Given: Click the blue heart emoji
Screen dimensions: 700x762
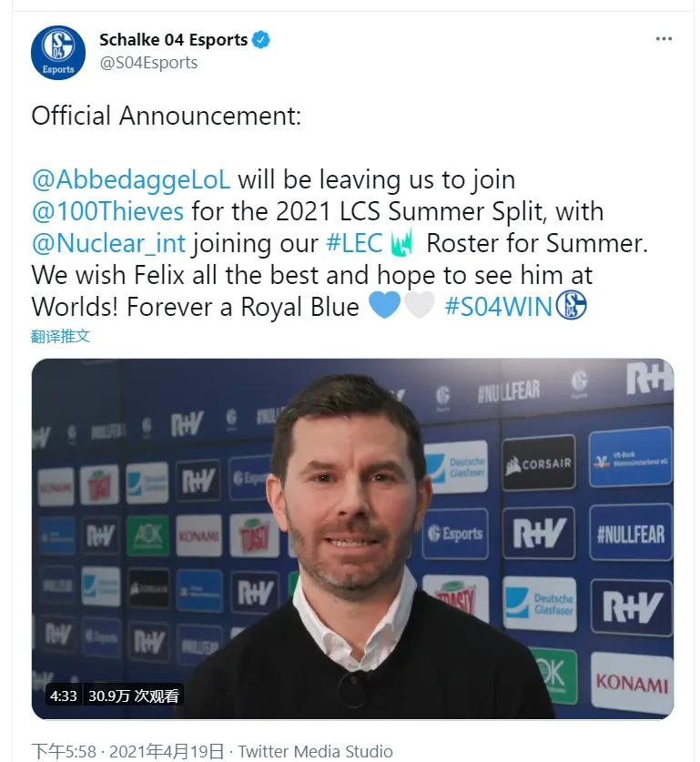Looking at the screenshot, I should [384, 306].
